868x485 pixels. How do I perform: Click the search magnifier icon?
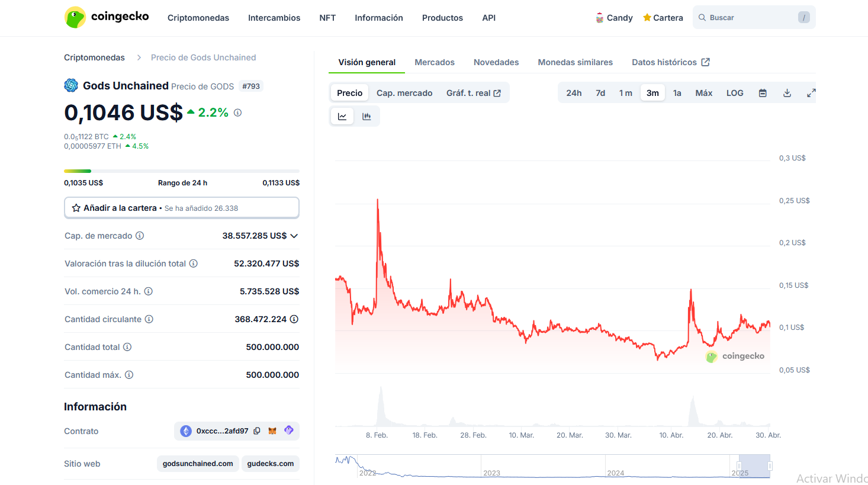[x=702, y=18]
